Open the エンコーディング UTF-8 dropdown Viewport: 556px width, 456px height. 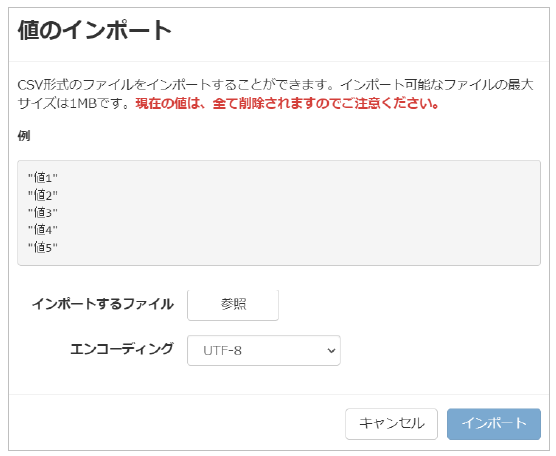tap(263, 350)
